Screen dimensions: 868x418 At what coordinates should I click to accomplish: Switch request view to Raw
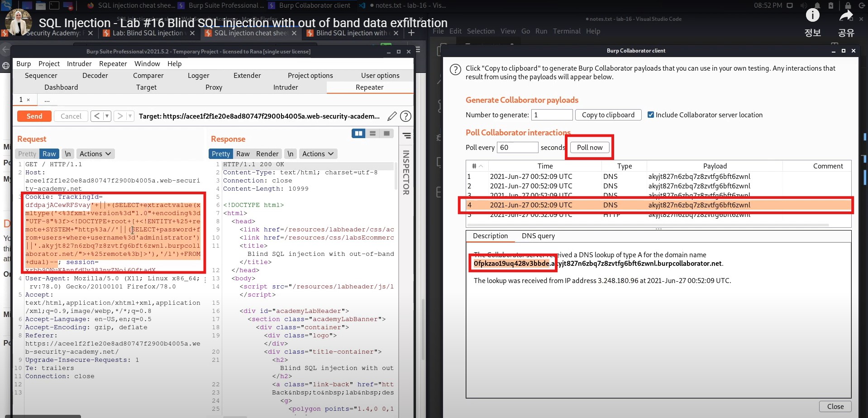coord(49,154)
